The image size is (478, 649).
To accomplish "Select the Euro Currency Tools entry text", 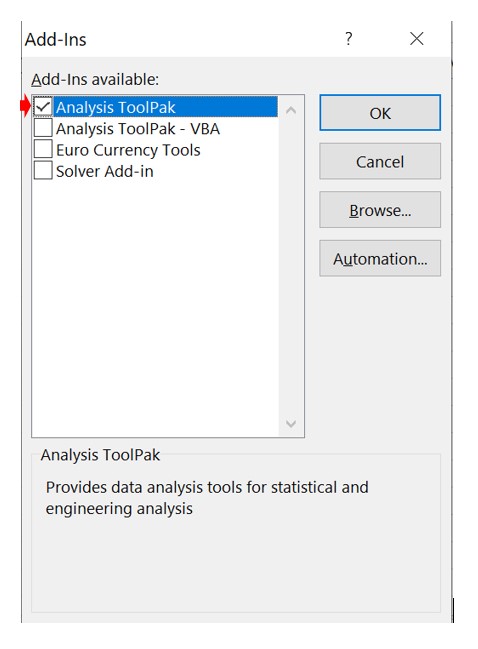I will [128, 150].
